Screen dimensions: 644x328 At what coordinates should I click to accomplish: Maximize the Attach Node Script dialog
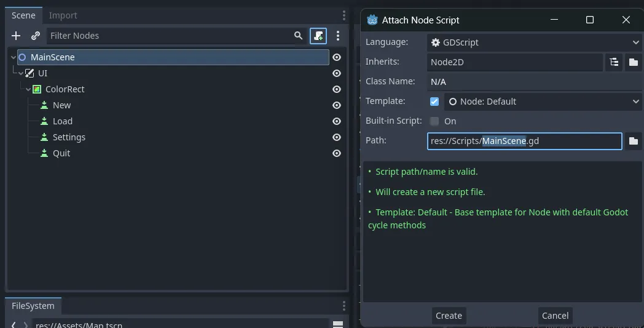(x=590, y=20)
